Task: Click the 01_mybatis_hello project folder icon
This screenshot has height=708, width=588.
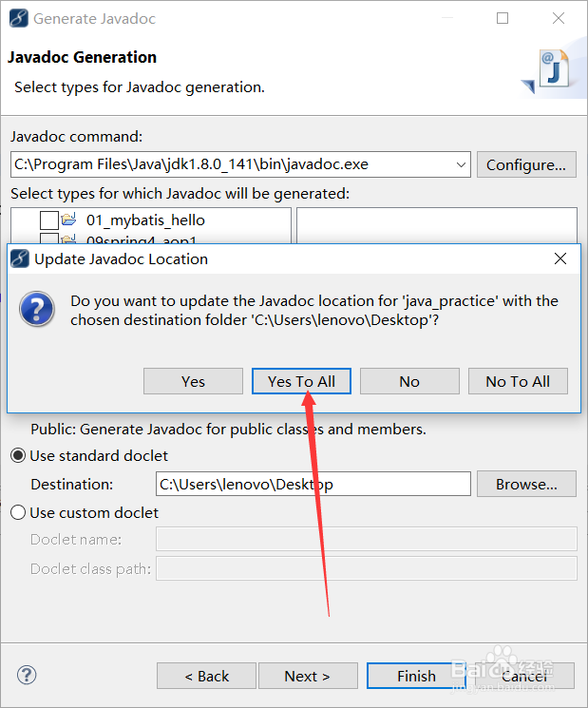Action: [69, 220]
